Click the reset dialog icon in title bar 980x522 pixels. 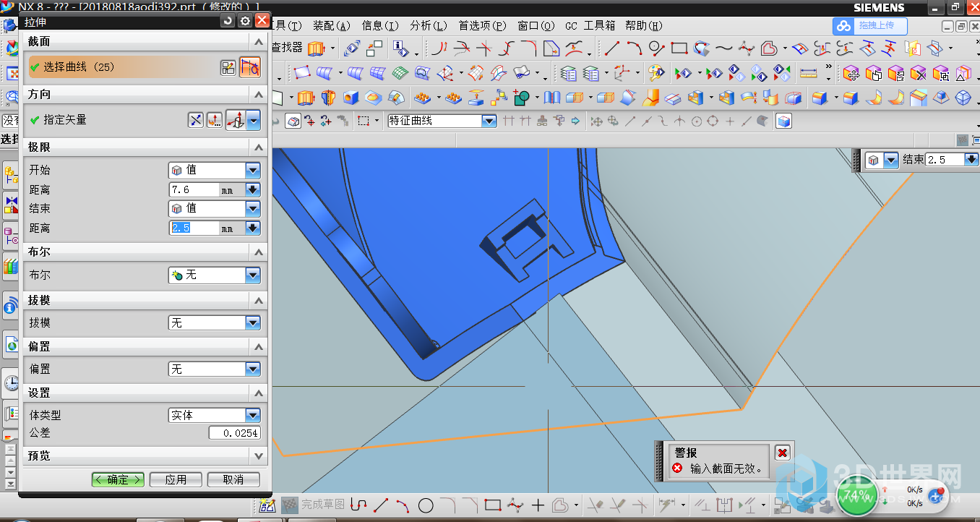[228, 21]
